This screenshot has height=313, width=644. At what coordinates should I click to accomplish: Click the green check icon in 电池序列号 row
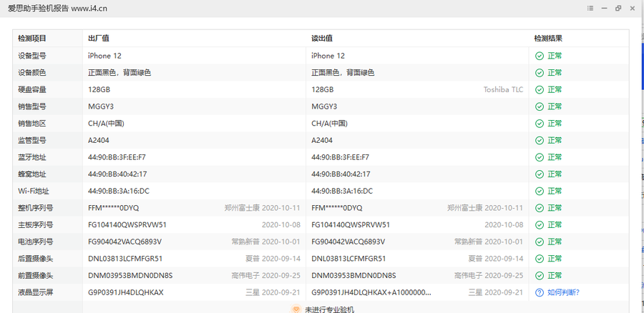(x=540, y=242)
